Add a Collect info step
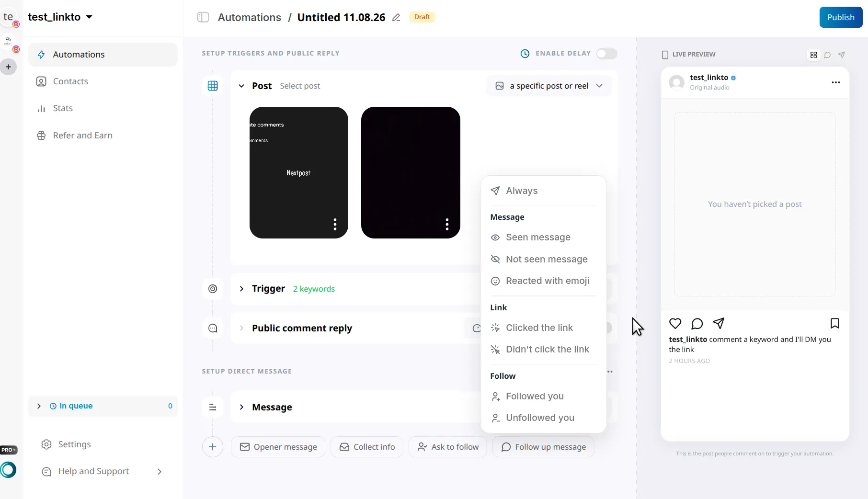The width and height of the screenshot is (868, 499). click(x=367, y=447)
